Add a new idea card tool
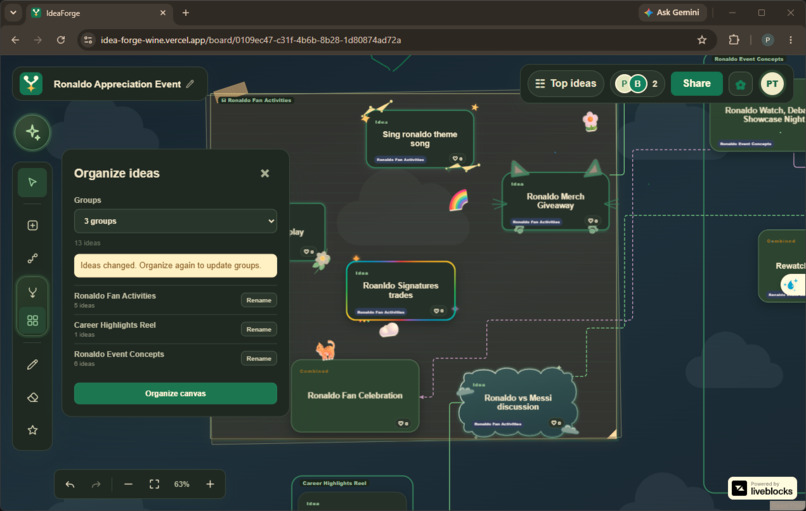 point(32,225)
